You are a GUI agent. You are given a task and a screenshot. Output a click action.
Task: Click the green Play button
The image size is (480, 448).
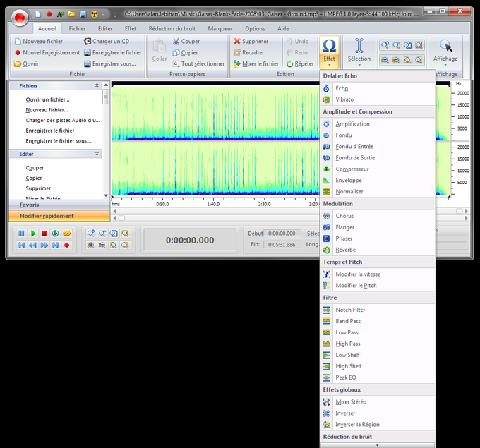point(32,234)
